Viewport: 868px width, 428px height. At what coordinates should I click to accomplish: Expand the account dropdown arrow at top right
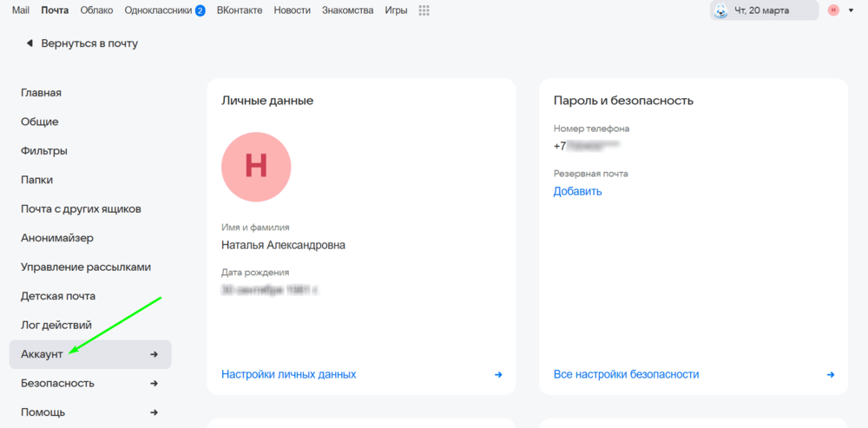(851, 10)
